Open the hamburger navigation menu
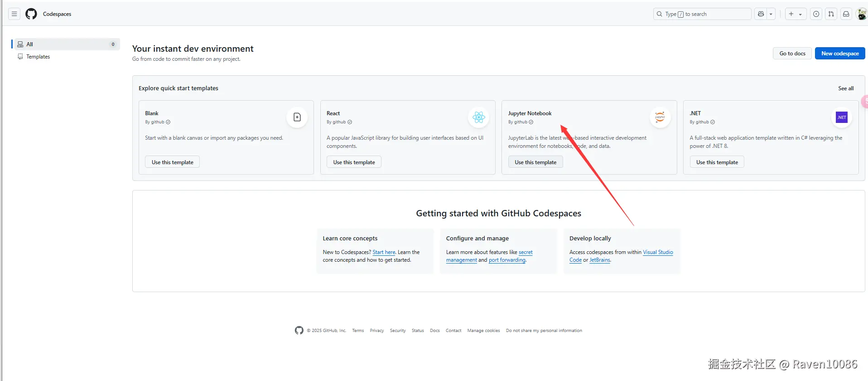This screenshot has width=868, height=381. coord(14,14)
